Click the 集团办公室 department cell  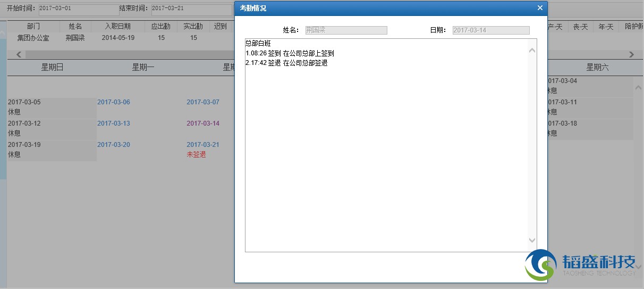click(33, 38)
